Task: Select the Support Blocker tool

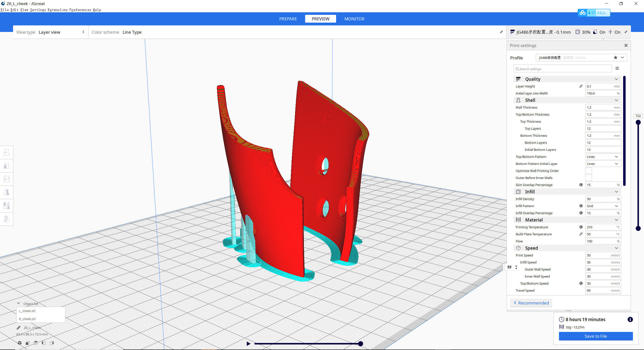Action: 7,219
